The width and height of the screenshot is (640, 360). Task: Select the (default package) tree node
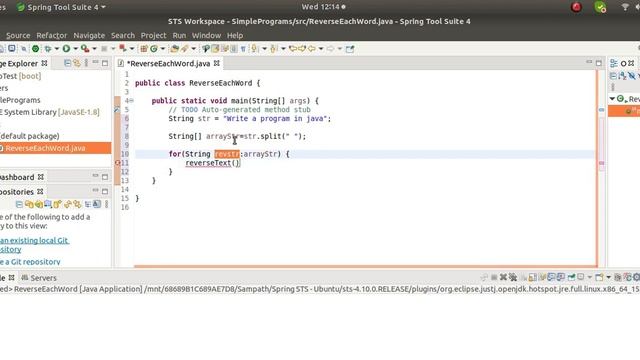(x=30, y=136)
